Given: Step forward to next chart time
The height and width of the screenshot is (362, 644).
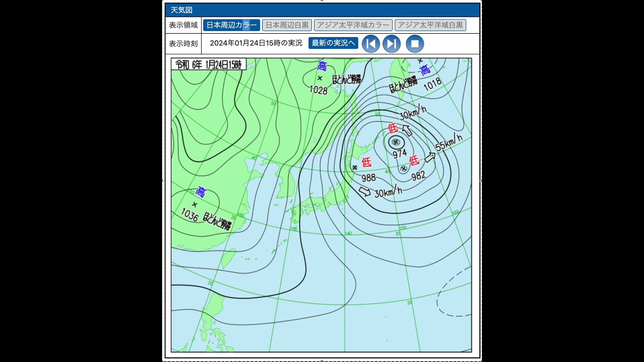Looking at the screenshot, I should [x=391, y=44].
